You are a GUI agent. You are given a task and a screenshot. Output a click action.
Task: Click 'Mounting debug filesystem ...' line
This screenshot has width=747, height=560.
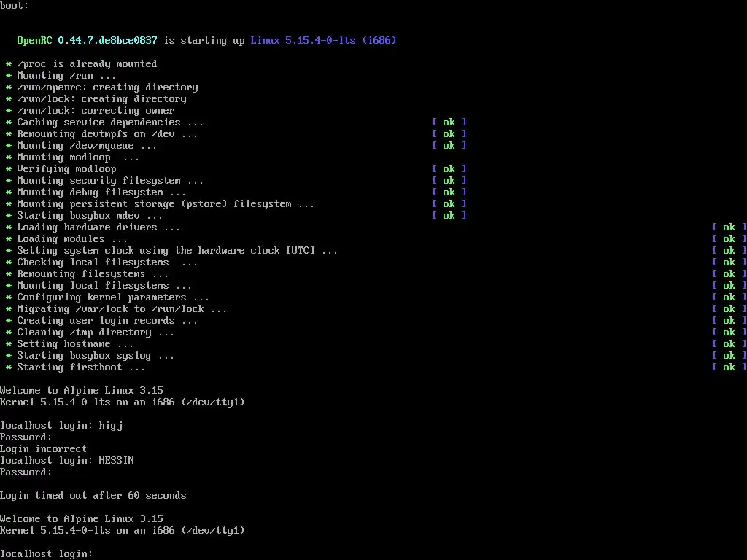pyautogui.click(x=101, y=192)
